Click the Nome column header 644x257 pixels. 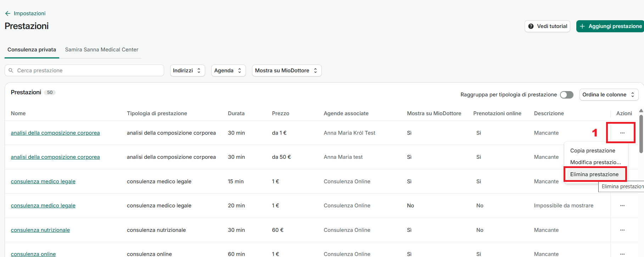coord(18,113)
